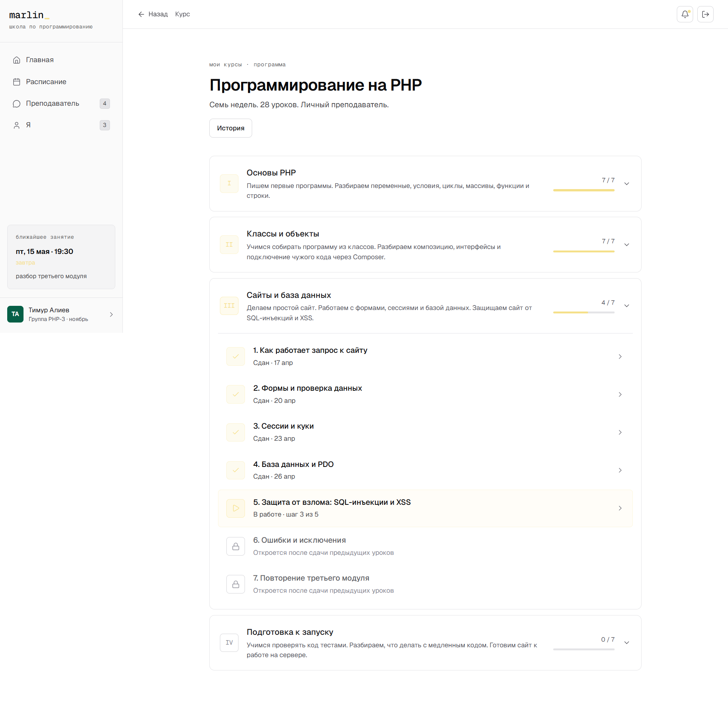Screen dimensions: 728x725
Task: Click the Программирование на PHP heading
Action: pos(315,85)
